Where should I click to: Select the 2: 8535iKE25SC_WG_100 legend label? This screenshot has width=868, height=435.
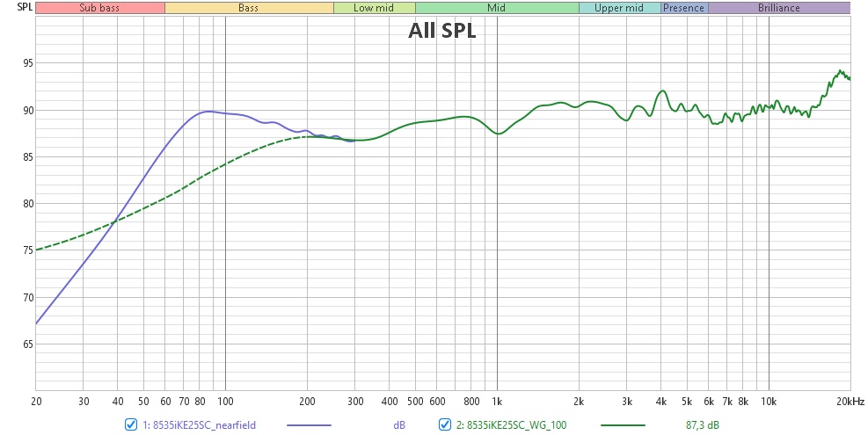512,425
